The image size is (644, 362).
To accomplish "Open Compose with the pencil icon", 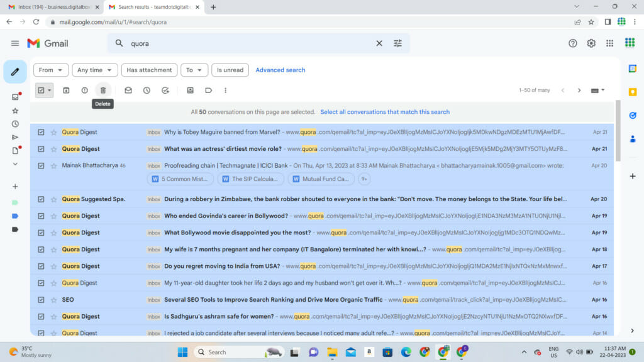I will pyautogui.click(x=15, y=72).
